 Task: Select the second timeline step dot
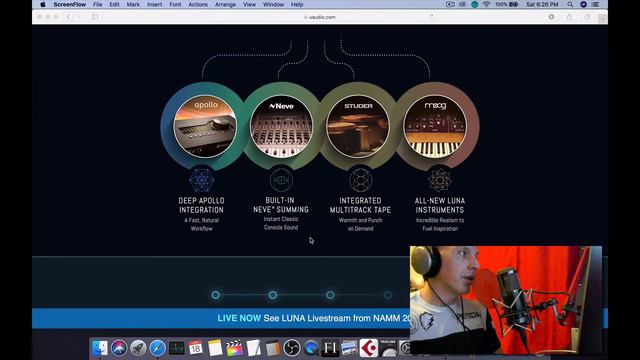click(273, 295)
